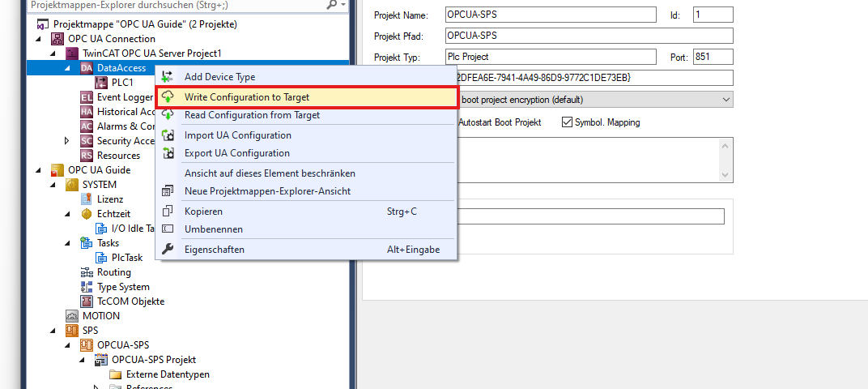The image size is (868, 389).
Task: Collapse the DataAccess node
Action: click(x=67, y=68)
